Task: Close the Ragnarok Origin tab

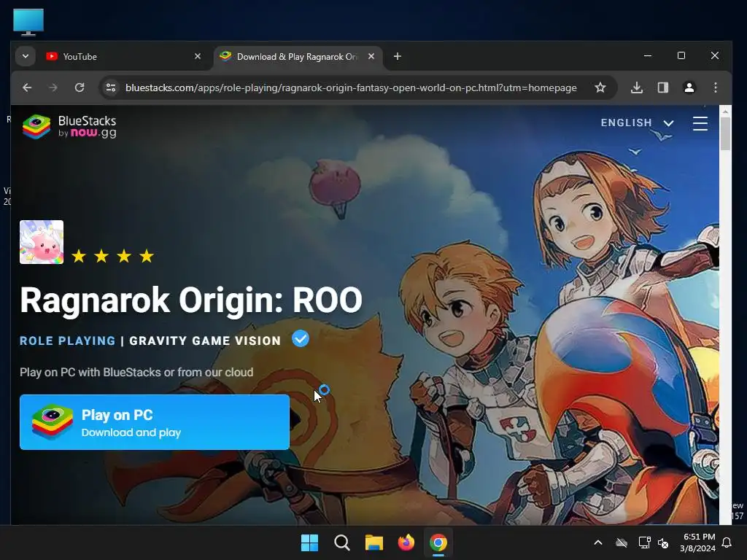Action: 371,56
